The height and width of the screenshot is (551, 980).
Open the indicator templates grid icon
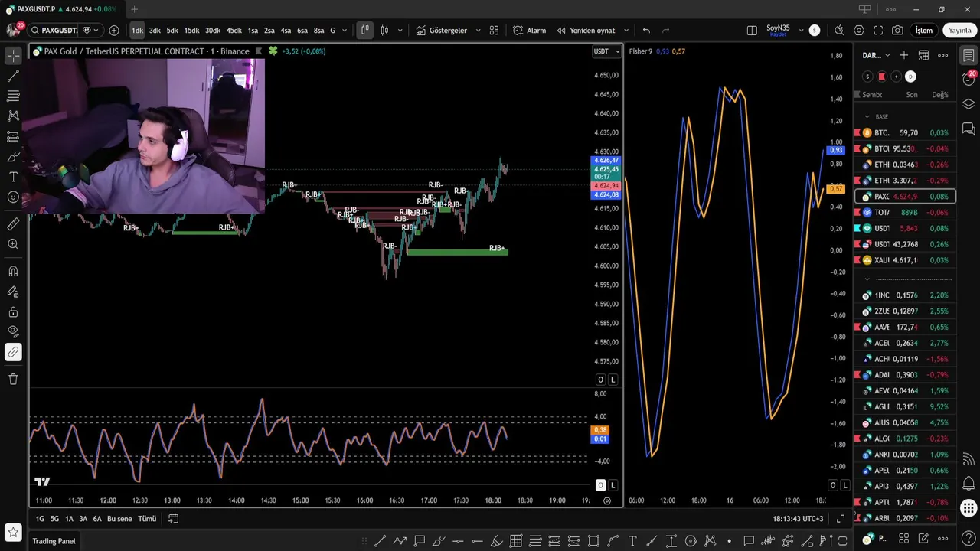[494, 31]
